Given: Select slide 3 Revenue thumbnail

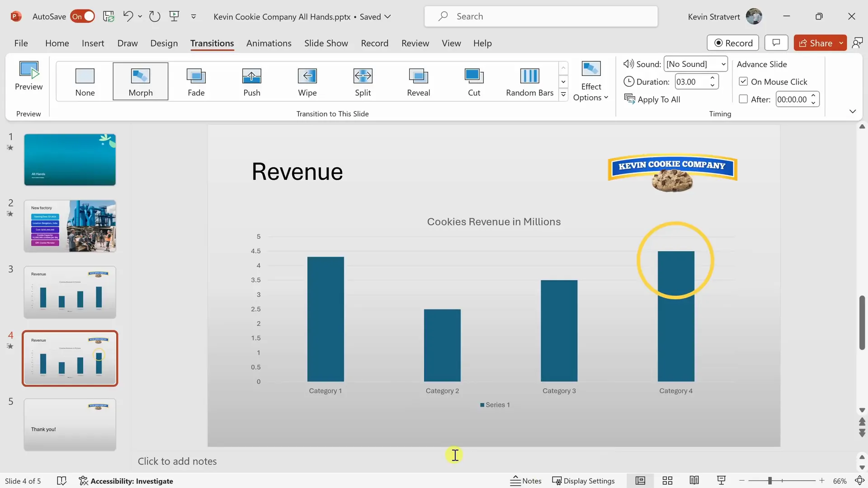Looking at the screenshot, I should [x=70, y=292].
